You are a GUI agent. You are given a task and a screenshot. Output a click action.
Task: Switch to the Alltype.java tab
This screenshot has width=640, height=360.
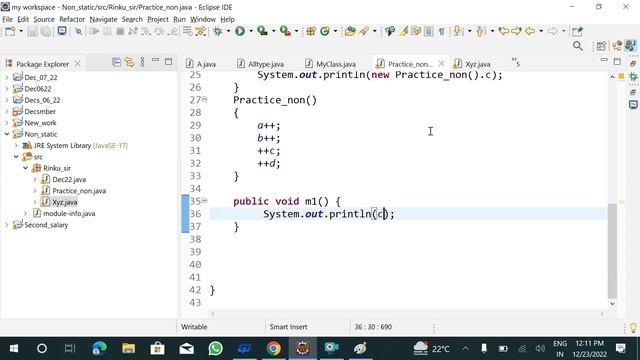point(260,64)
